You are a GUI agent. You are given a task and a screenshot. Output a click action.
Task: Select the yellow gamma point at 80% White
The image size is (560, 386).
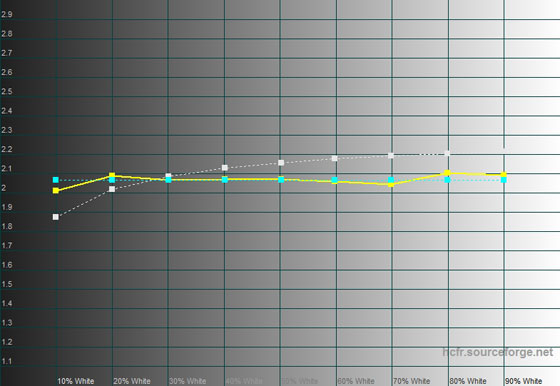pos(447,173)
